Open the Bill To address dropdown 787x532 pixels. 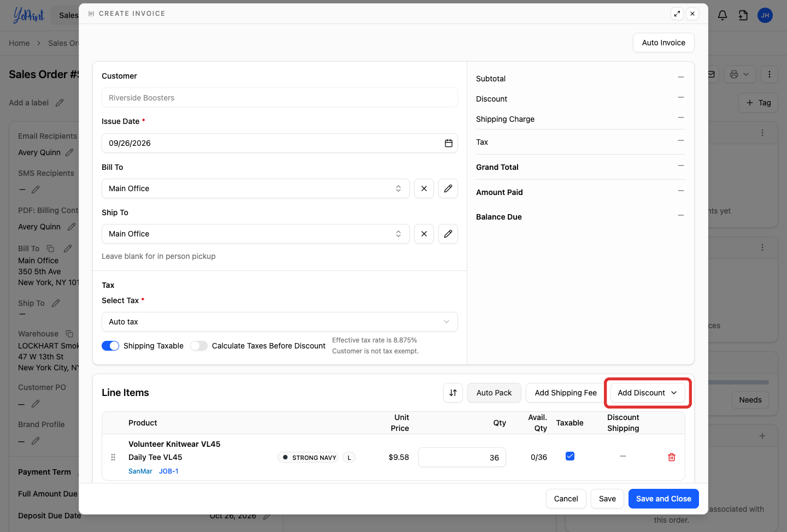255,188
